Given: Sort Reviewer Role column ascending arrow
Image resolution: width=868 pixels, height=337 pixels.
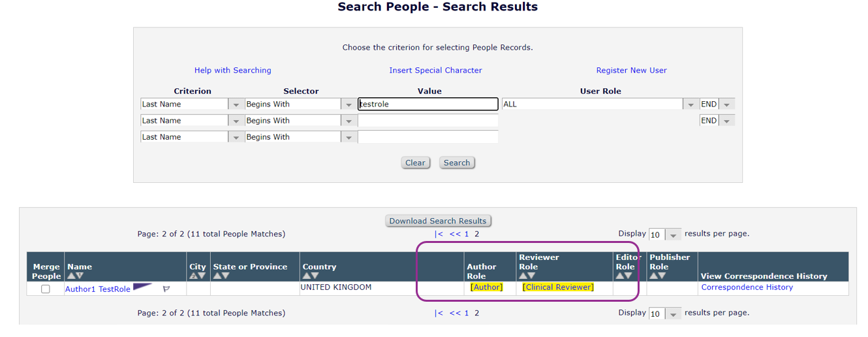Looking at the screenshot, I should [x=523, y=276].
